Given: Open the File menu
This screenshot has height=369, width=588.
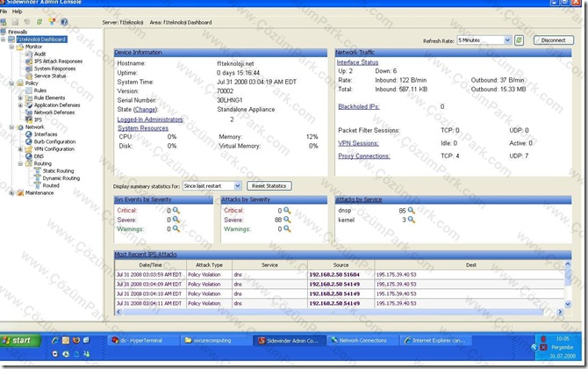Looking at the screenshot, I should (4, 11).
